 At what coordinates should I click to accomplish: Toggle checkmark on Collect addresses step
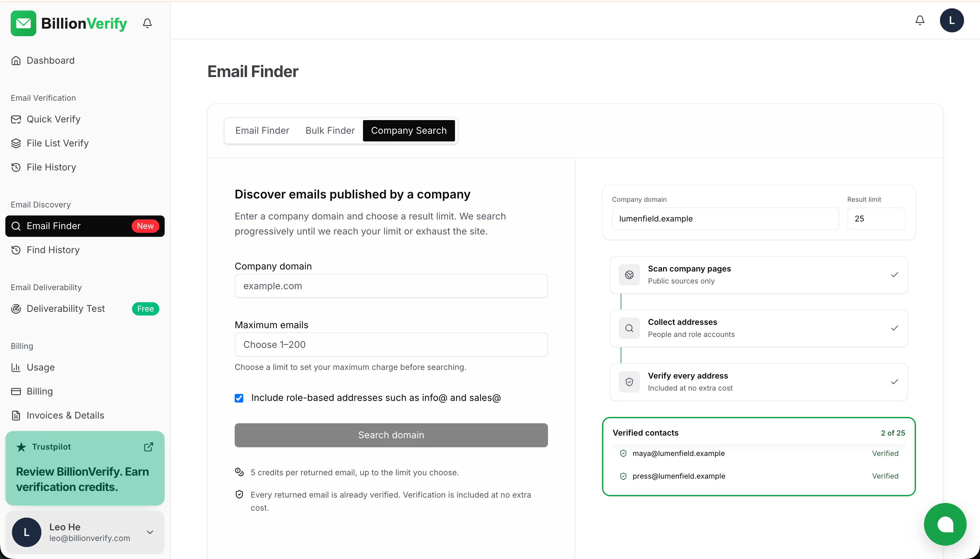tap(894, 328)
